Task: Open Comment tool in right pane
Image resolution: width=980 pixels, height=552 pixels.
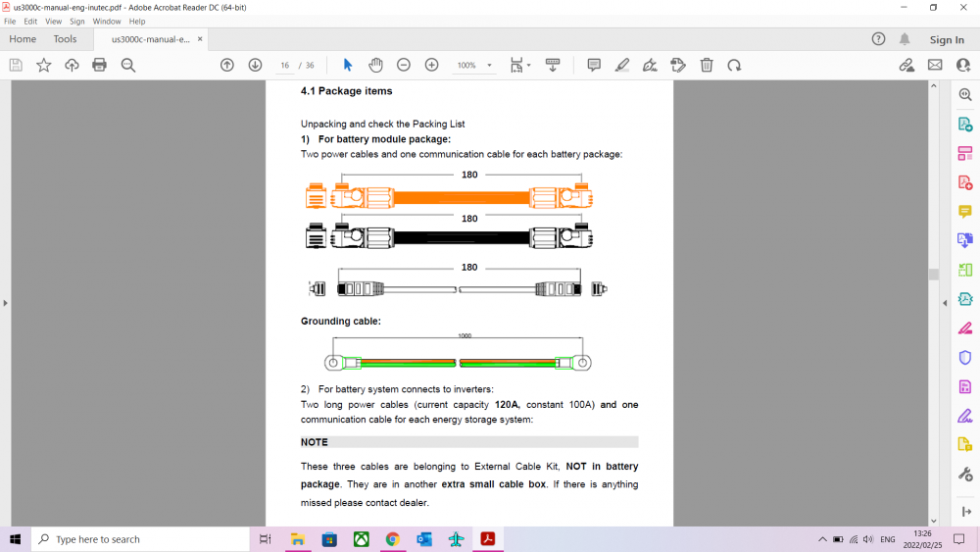Action: 965,212
